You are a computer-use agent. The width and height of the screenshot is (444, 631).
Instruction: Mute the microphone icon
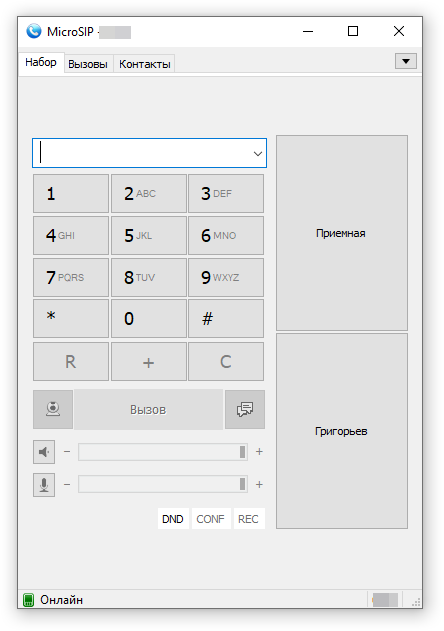44,485
